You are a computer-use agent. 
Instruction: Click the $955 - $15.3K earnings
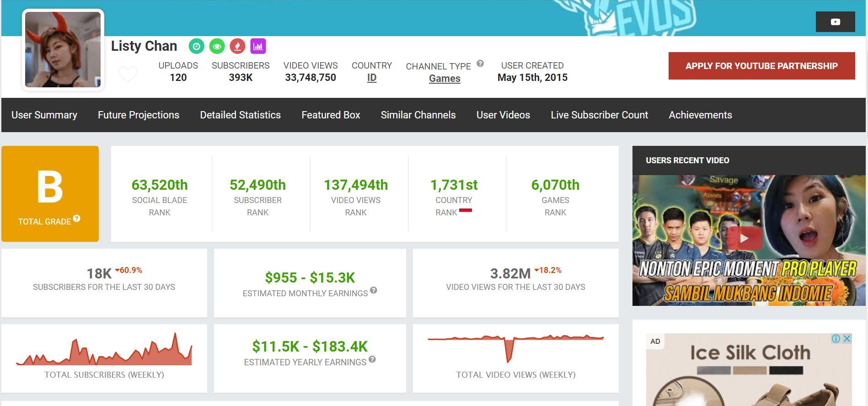click(x=310, y=278)
